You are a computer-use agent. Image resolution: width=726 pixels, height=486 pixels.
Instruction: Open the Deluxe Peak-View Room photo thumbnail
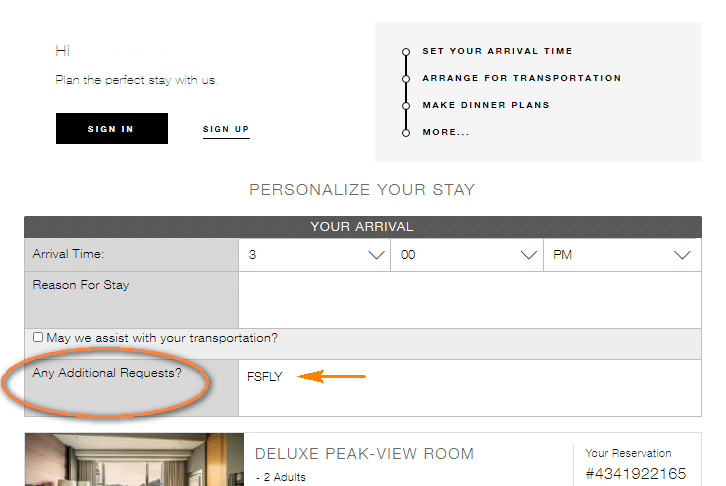[134, 460]
